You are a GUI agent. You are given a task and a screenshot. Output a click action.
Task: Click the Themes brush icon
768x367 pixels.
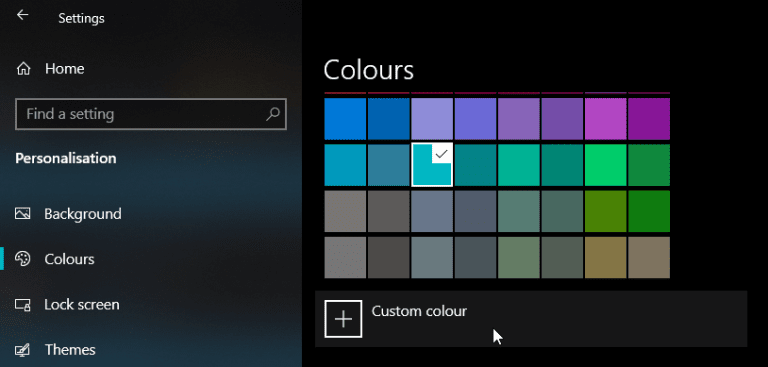pos(23,350)
